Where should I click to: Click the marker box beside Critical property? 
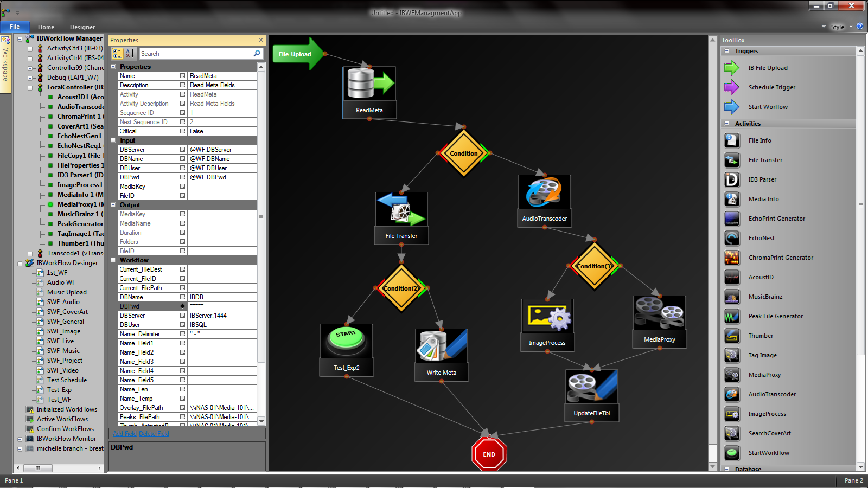click(183, 131)
